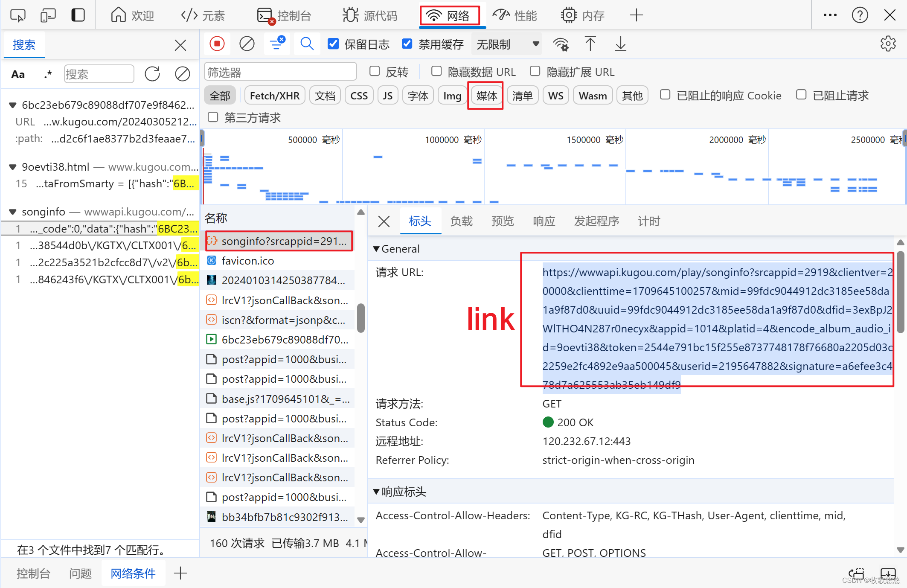Viewport: 907px width, 588px height.
Task: Open the Response tab in details
Action: pyautogui.click(x=544, y=221)
